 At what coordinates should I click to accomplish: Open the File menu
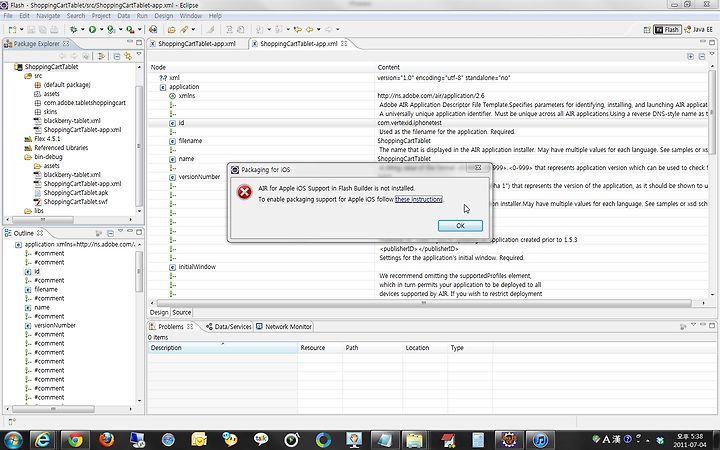(8, 16)
